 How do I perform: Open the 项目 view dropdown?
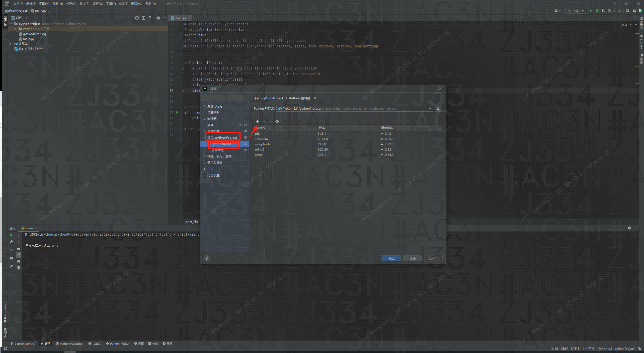[20, 18]
